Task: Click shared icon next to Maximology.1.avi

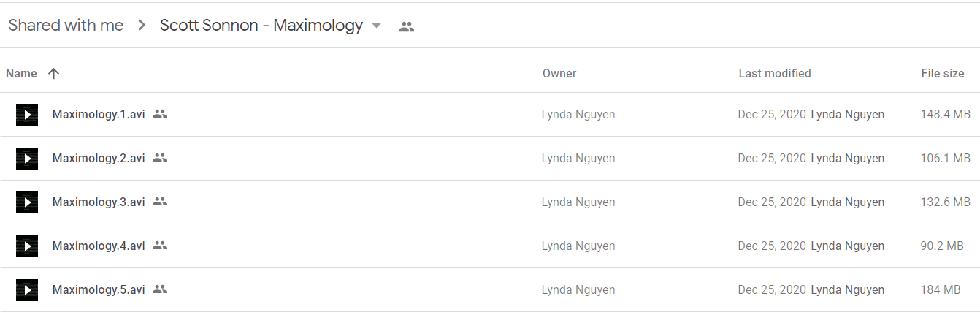Action: [160, 114]
